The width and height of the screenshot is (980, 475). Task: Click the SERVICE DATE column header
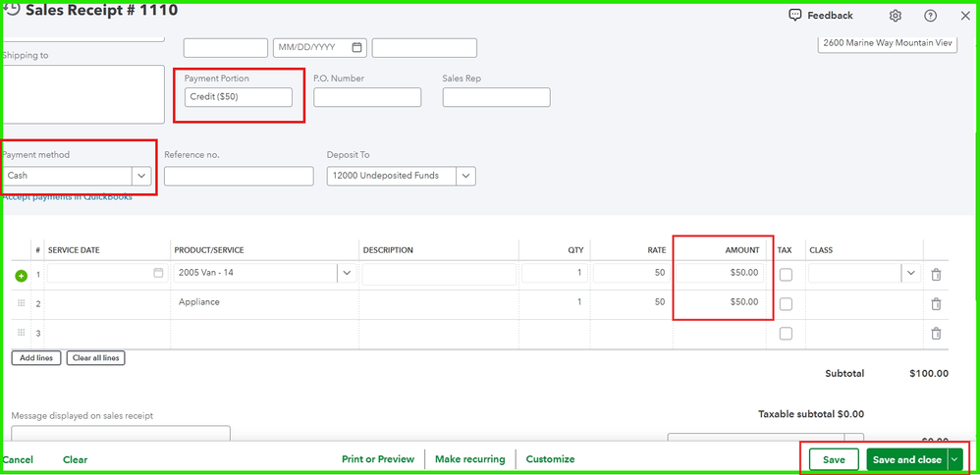[x=74, y=250]
